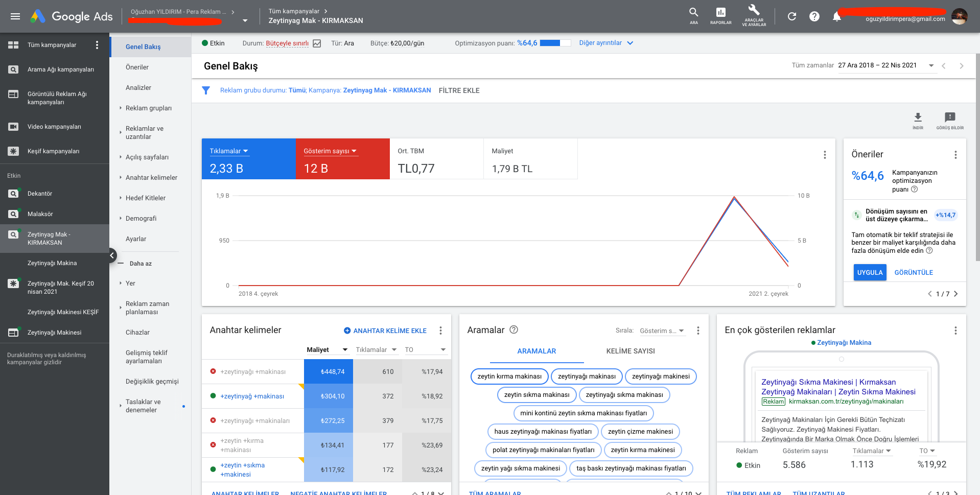This screenshot has width=980, height=495.
Task: Open the Ayarlar page
Action: [x=136, y=239]
